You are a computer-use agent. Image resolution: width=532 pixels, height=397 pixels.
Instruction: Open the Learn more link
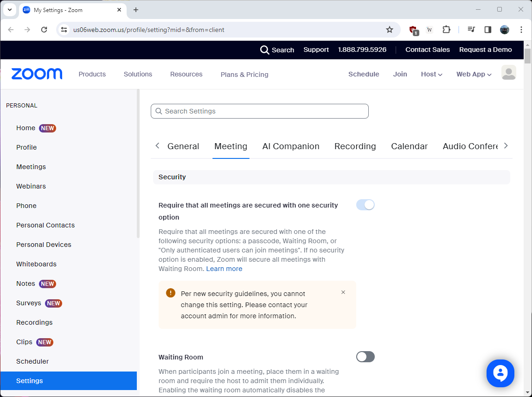pyautogui.click(x=224, y=269)
